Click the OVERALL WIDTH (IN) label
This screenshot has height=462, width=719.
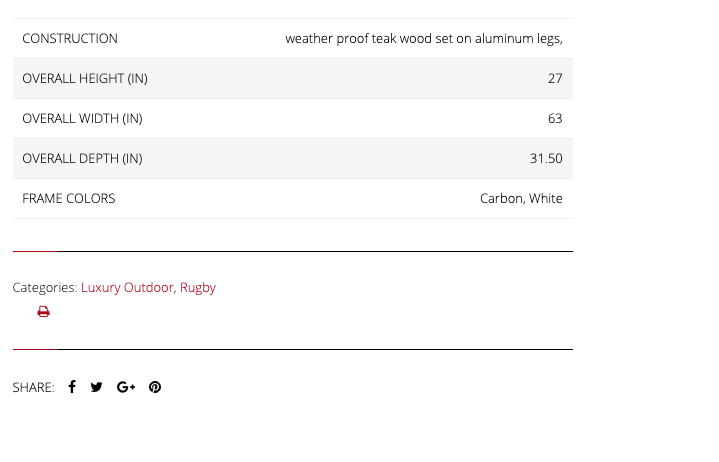click(83, 118)
